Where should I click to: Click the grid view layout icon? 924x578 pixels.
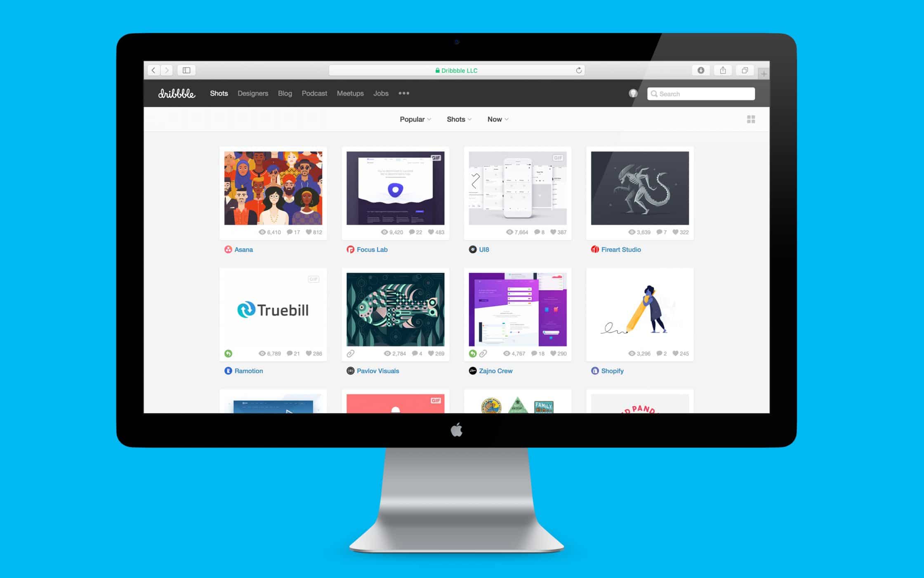[x=750, y=119]
